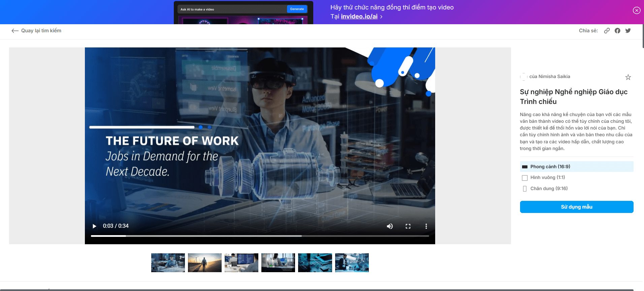Favorite the template with star icon

[628, 77]
